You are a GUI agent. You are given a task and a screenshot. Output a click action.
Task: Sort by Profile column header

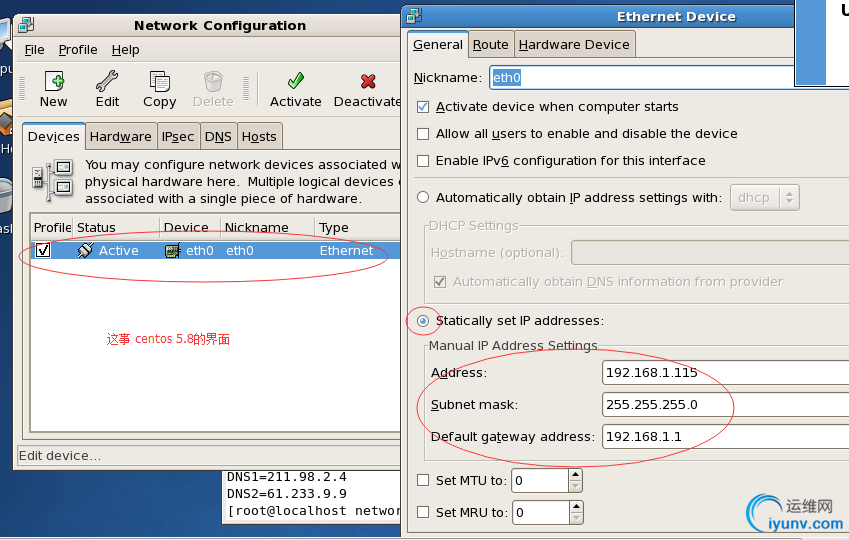tap(52, 227)
